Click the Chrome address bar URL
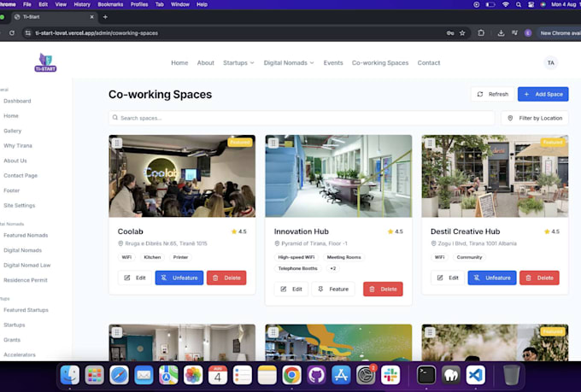 coord(97,33)
